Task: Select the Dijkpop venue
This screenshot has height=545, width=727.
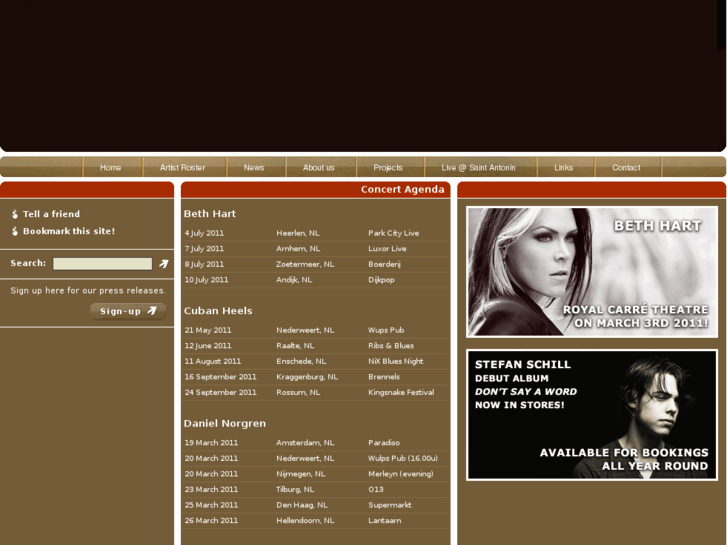Action: (382, 280)
